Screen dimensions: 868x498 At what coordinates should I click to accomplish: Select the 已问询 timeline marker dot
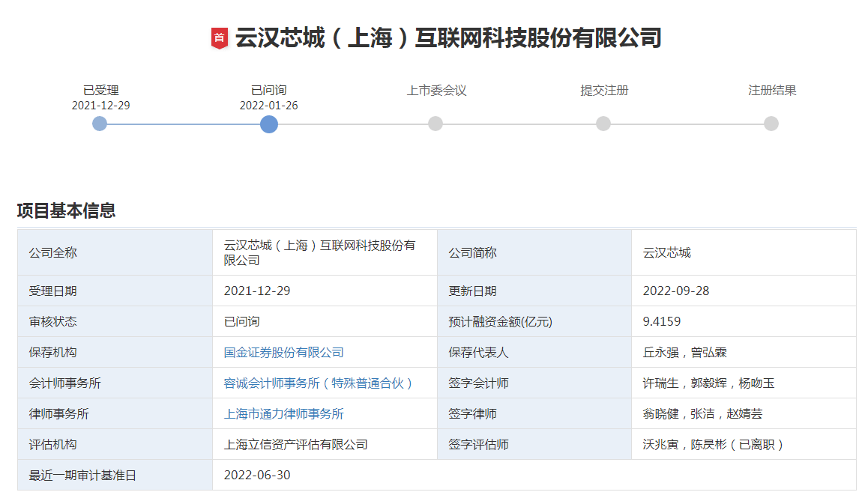tap(269, 124)
